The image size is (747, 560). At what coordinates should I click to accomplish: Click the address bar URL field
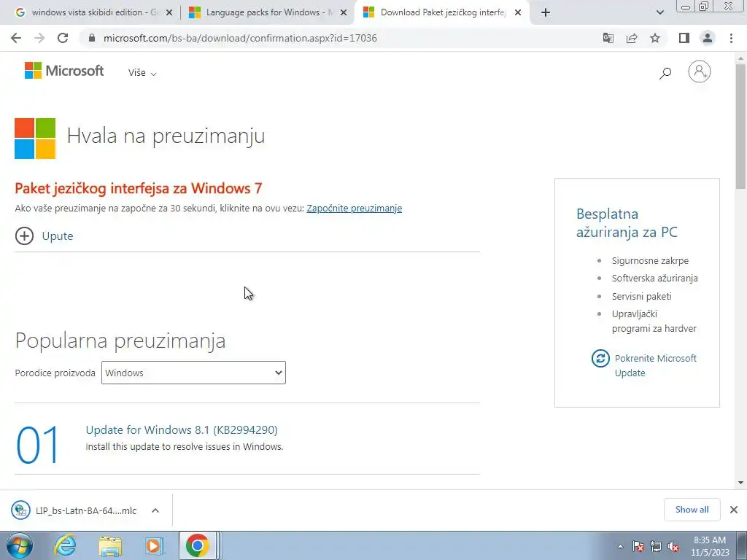point(240,38)
